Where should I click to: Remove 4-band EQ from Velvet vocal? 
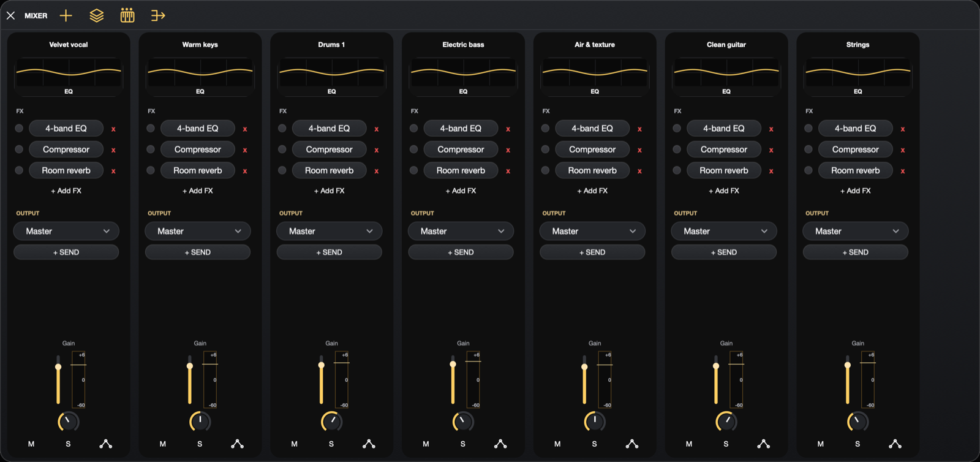[113, 129]
